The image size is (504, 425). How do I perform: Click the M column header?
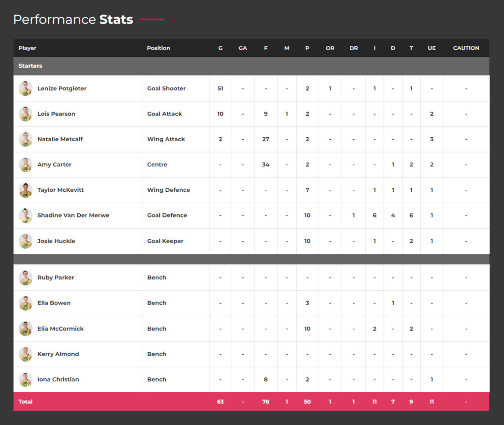pyautogui.click(x=287, y=48)
